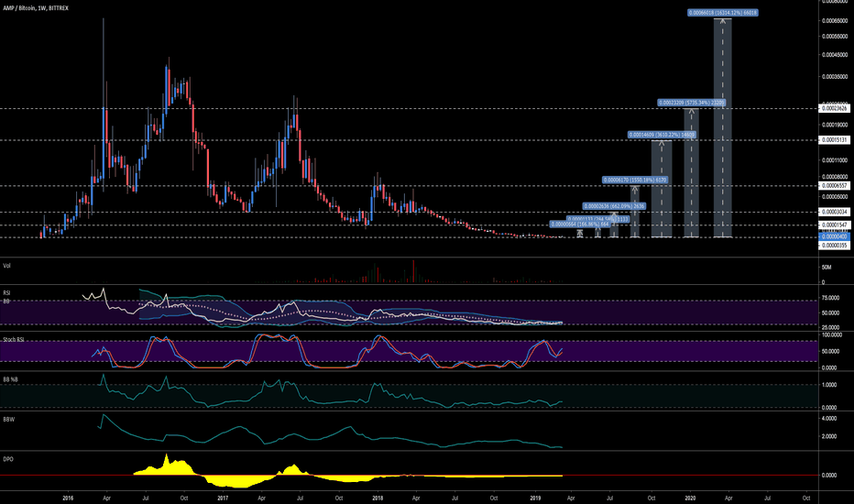Select the Stoch RSI indicator label
Screen dimensions: 854x504
(x=14, y=339)
